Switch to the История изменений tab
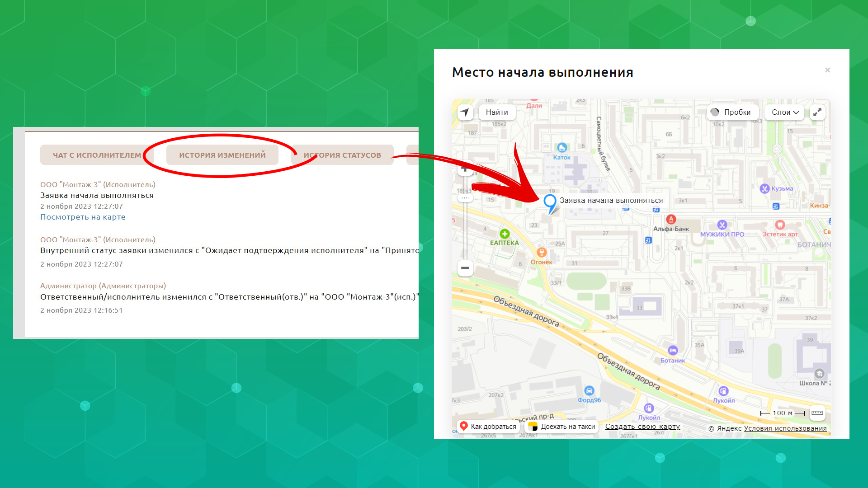The image size is (868, 488). 222,155
